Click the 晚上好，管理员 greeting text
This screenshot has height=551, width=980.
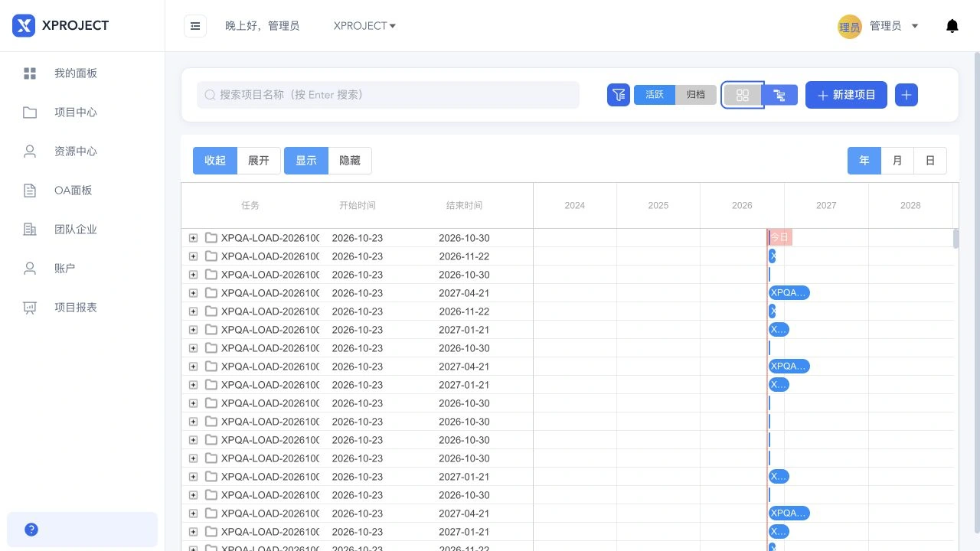262,26
